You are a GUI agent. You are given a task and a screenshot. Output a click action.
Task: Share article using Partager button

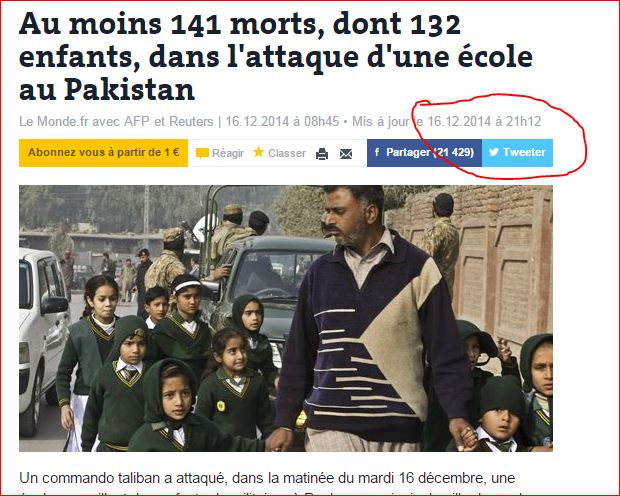pyautogui.click(x=424, y=153)
